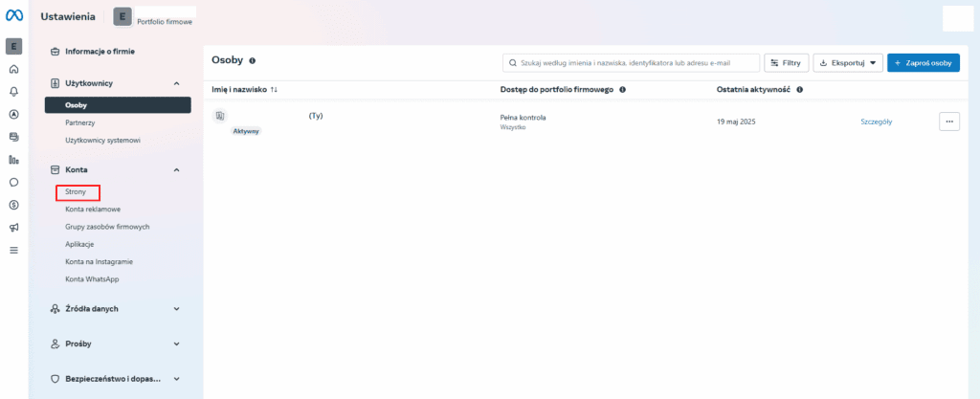Collapse the Konta section
The image size is (980, 399).
point(176,169)
